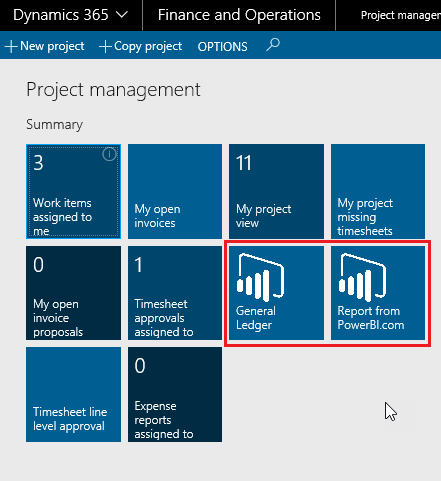Open Timesheet approvals assigned to tile
441x481 pixels.
[175, 293]
